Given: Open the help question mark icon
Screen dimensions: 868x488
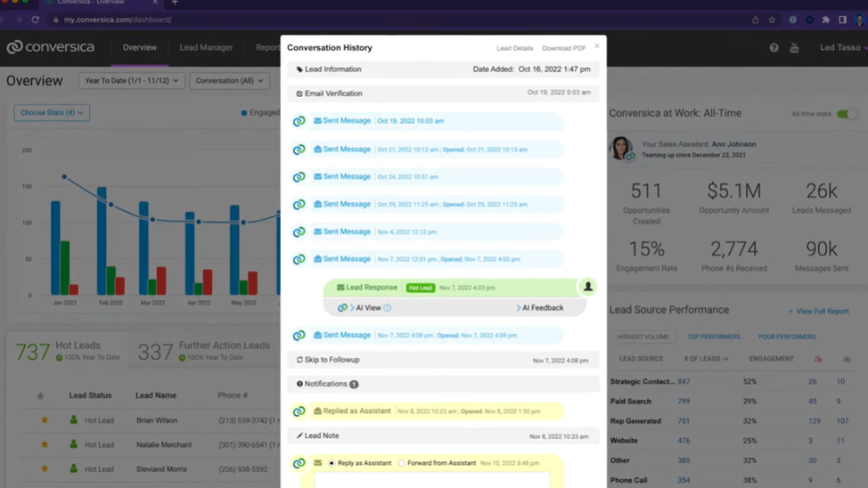Looking at the screenshot, I should click(x=774, y=47).
